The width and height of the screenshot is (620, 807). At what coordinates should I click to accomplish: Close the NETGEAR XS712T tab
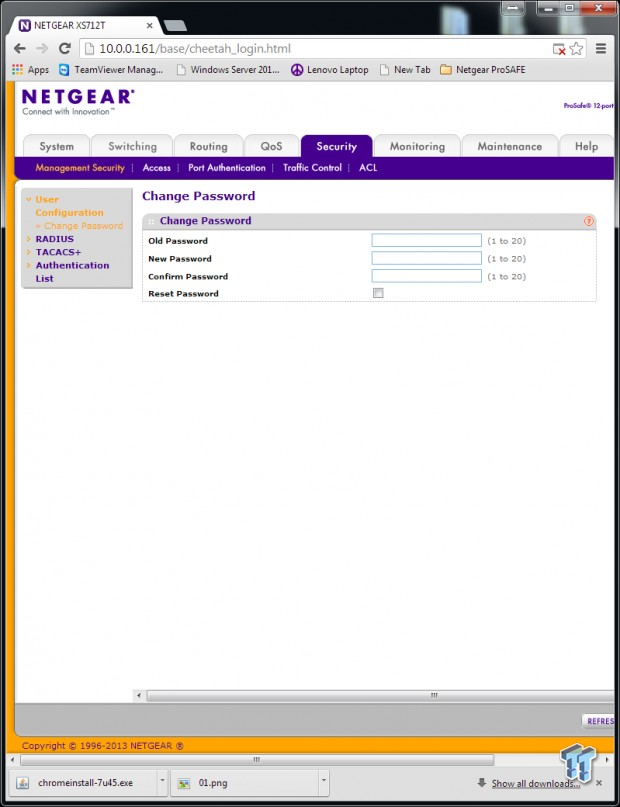(x=150, y=25)
